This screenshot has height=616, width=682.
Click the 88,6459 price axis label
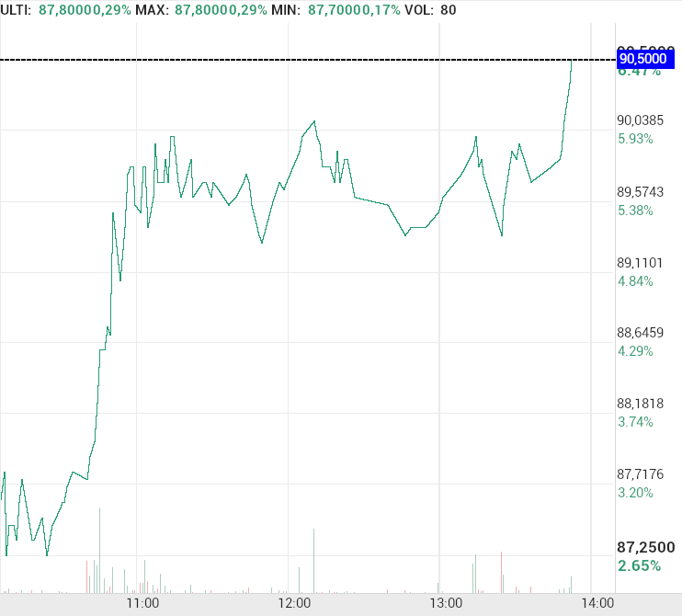(641, 333)
